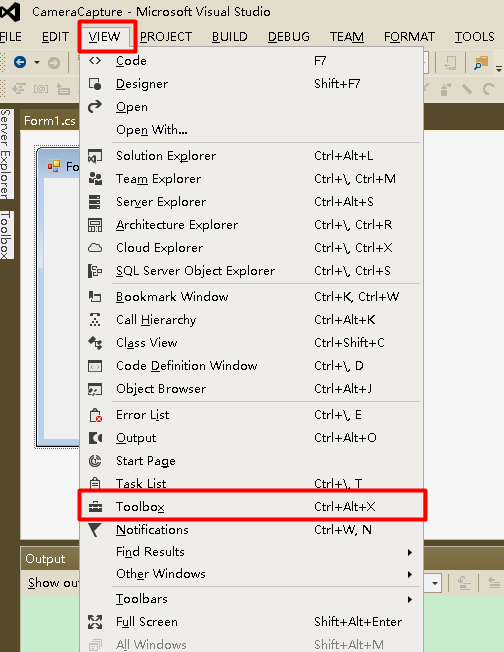Click the Designer icon in View menu

point(95,84)
